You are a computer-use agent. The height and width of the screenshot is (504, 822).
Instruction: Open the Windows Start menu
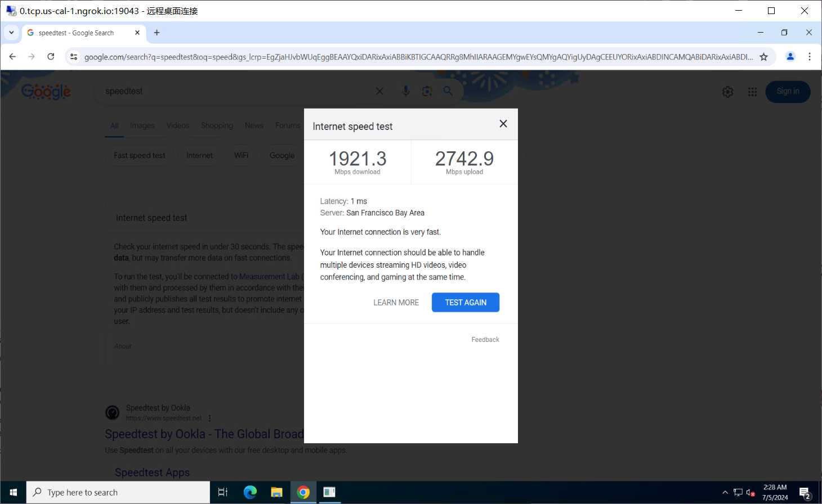13,492
